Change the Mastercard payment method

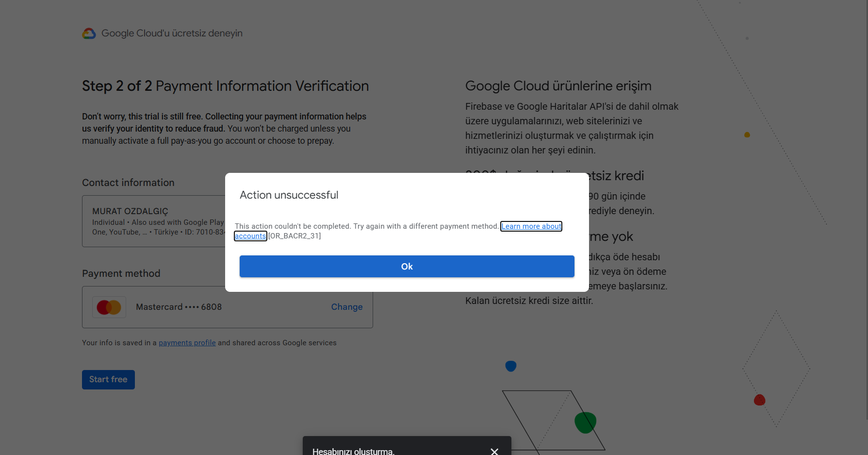[x=347, y=307]
